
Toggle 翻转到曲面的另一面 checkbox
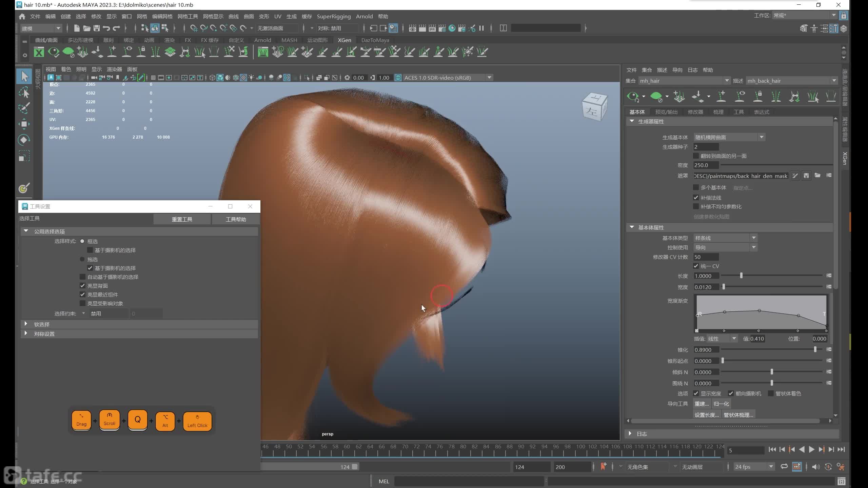point(696,156)
